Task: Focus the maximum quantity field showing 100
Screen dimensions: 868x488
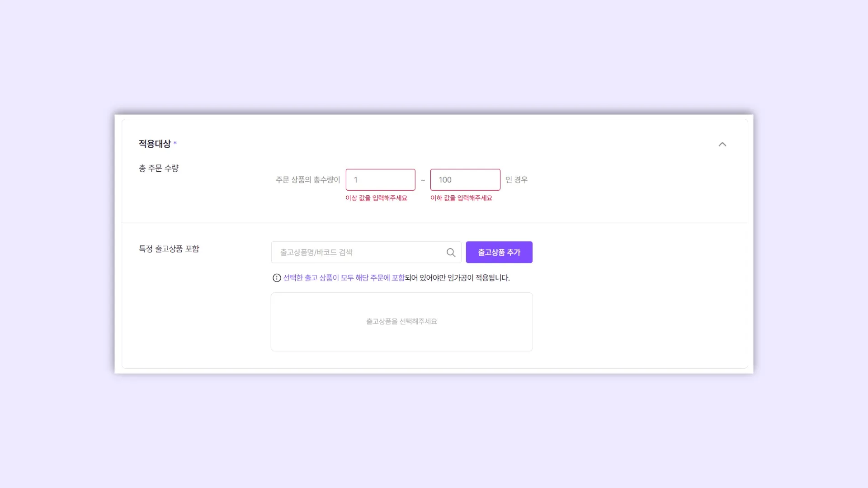Action: pyautogui.click(x=465, y=180)
